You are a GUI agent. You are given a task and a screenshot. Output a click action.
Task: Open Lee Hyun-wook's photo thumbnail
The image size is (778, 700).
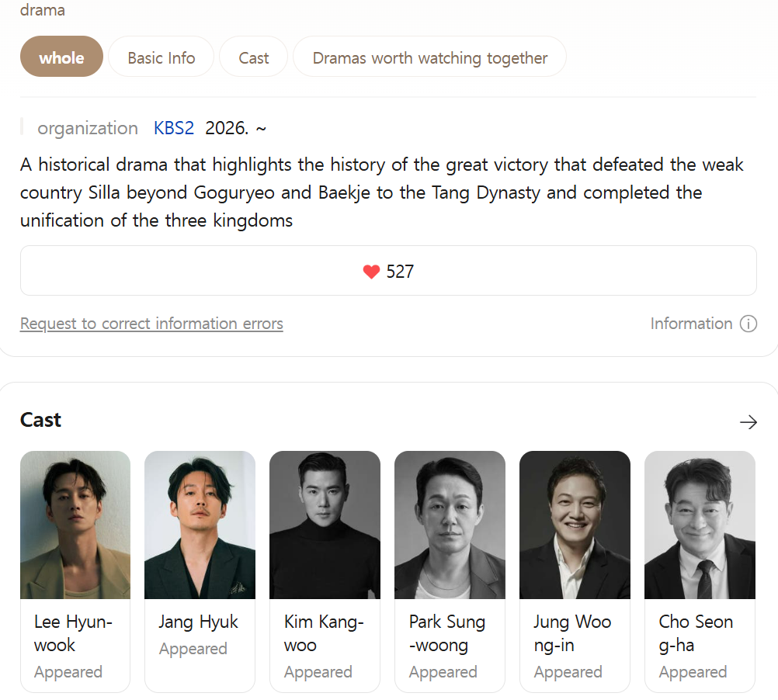tap(75, 525)
